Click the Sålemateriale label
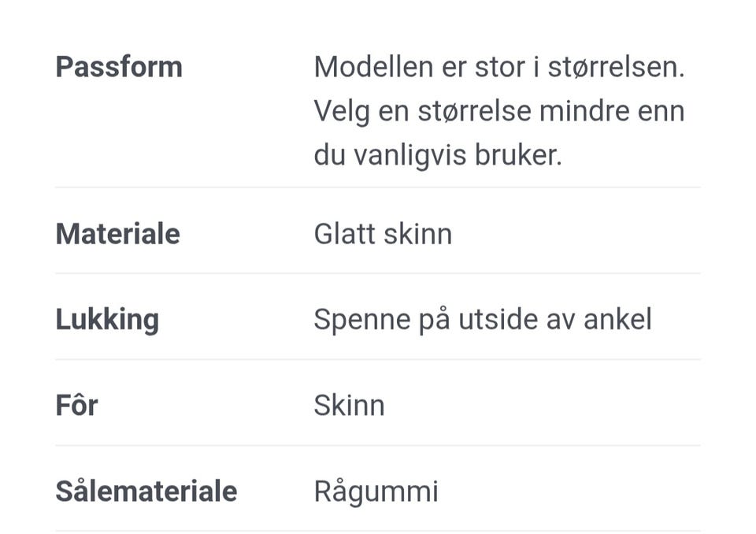 (146, 491)
